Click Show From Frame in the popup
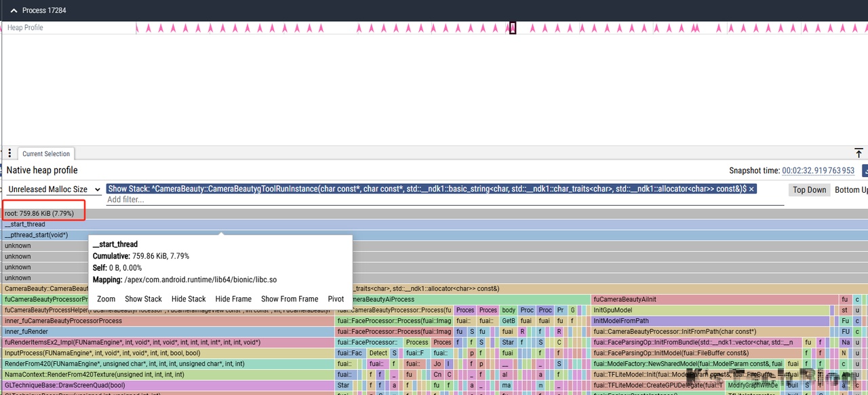This screenshot has height=395, width=868. pos(290,299)
